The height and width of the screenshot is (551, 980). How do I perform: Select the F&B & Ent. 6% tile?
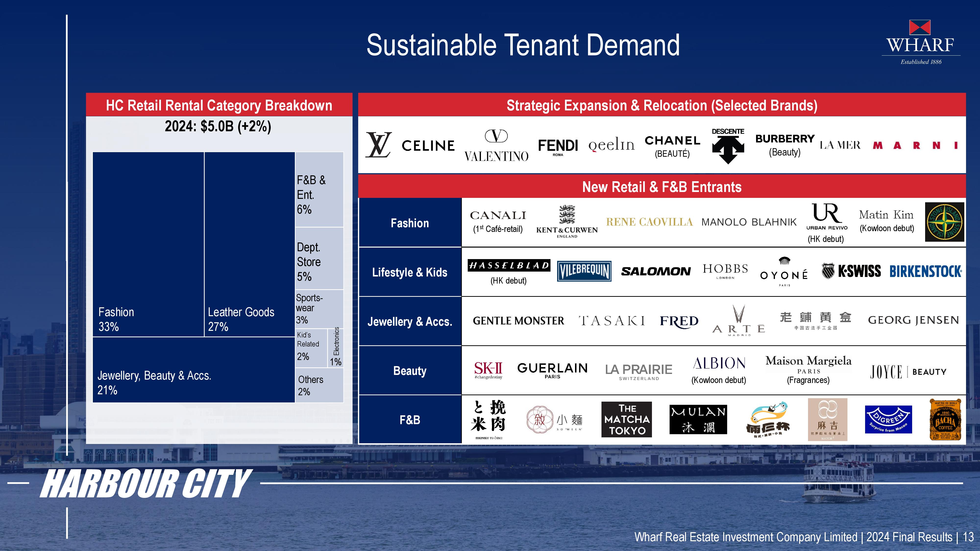319,190
